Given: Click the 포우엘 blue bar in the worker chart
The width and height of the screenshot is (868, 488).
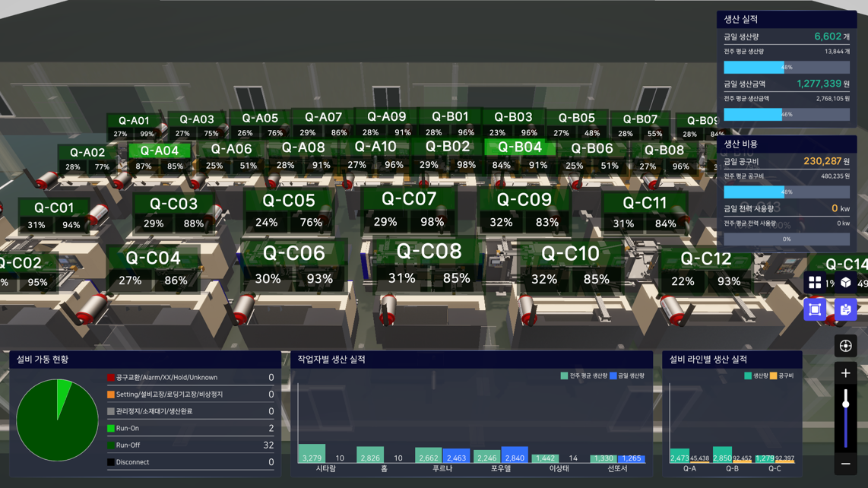Looking at the screenshot, I should point(515,455).
